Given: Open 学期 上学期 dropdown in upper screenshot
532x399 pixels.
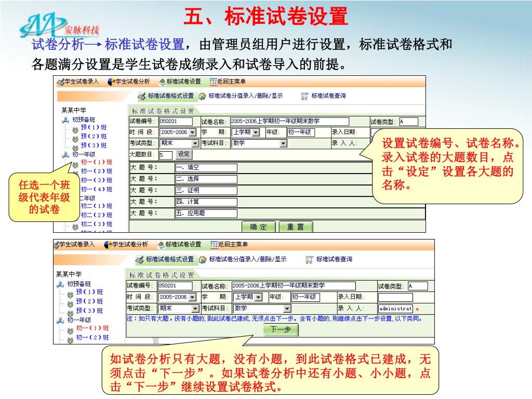Looking at the screenshot, I should click(x=256, y=132).
